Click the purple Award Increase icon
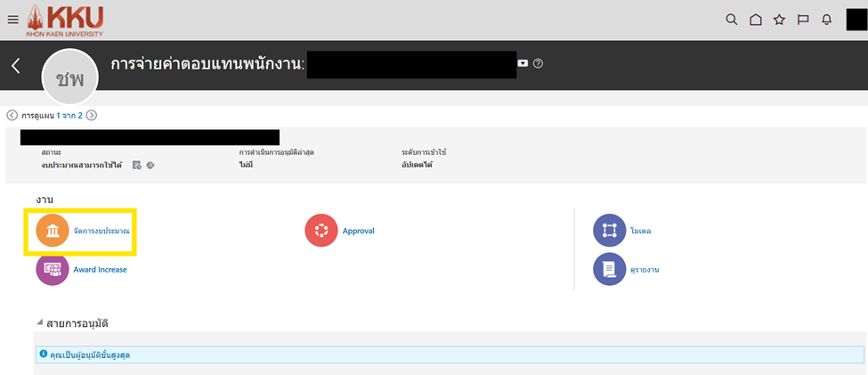This screenshot has width=868, height=375. tap(53, 269)
